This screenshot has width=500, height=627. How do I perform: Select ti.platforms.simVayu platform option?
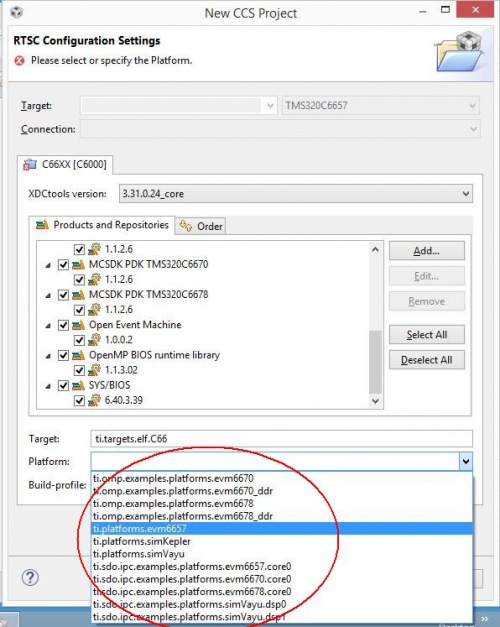click(x=282, y=554)
